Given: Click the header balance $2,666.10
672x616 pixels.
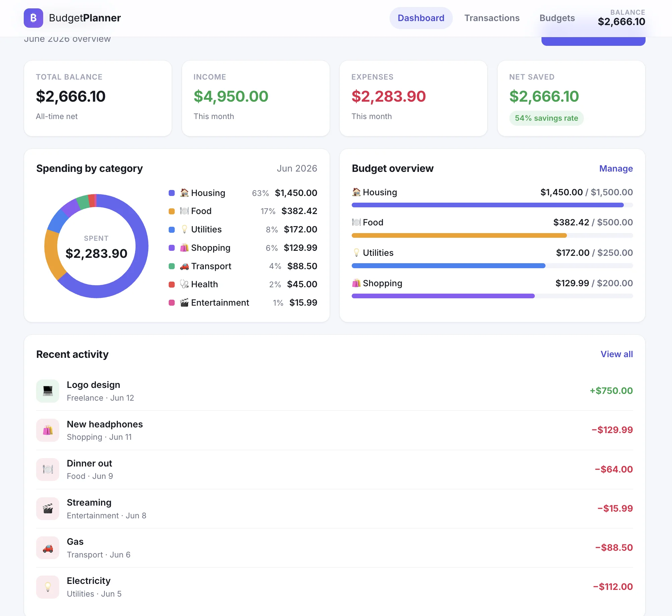Looking at the screenshot, I should tap(621, 22).
